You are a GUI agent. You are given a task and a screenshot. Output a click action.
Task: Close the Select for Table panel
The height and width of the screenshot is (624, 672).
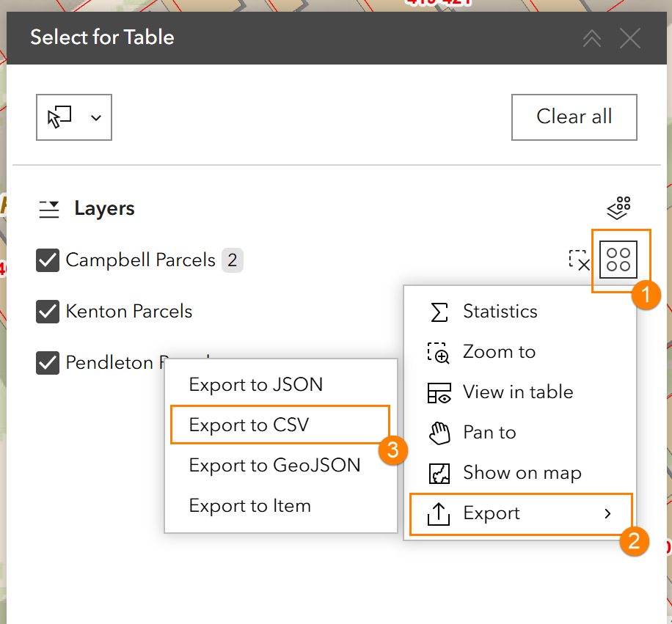[x=630, y=38]
